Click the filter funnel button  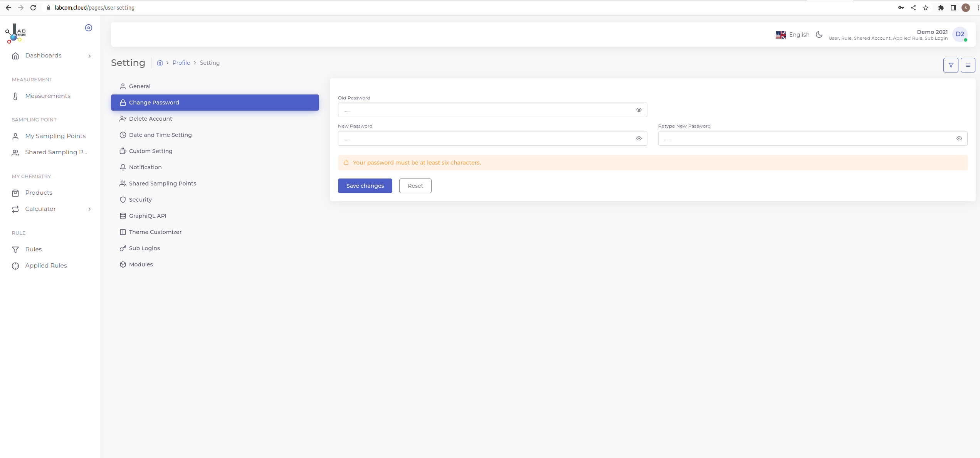951,65
